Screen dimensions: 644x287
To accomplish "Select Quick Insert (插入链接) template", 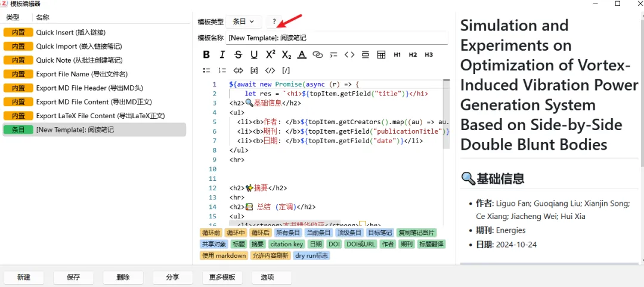I will point(94,32).
